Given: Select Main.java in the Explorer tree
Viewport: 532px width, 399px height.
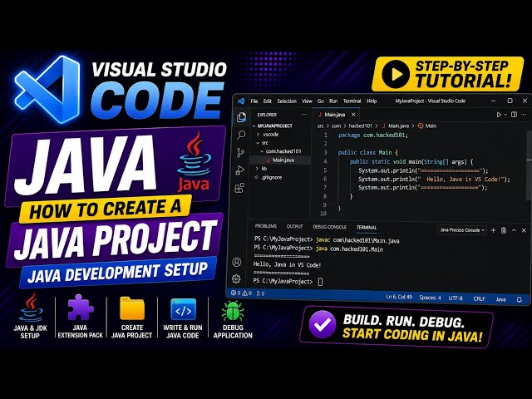Looking at the screenshot, I should pyautogui.click(x=280, y=160).
